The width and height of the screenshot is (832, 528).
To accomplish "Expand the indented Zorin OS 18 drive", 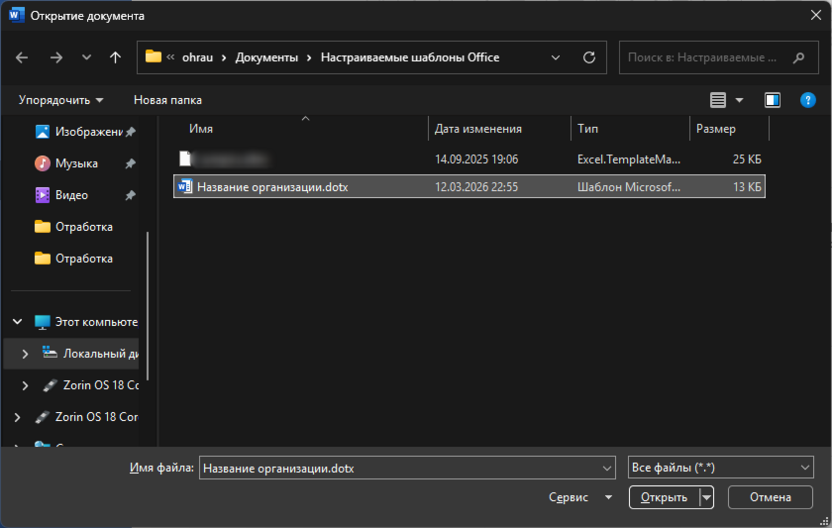I will [x=25, y=385].
